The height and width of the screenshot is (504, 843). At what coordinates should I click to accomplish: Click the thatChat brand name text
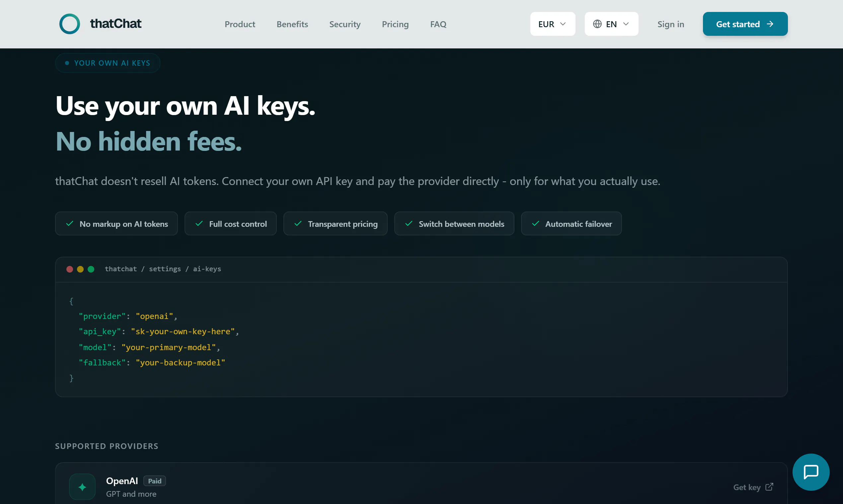click(x=115, y=24)
